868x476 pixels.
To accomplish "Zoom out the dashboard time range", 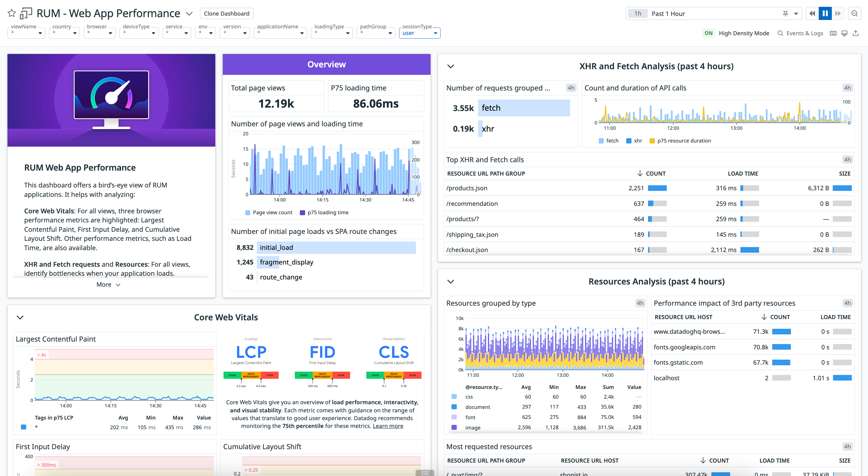I will (x=855, y=13).
